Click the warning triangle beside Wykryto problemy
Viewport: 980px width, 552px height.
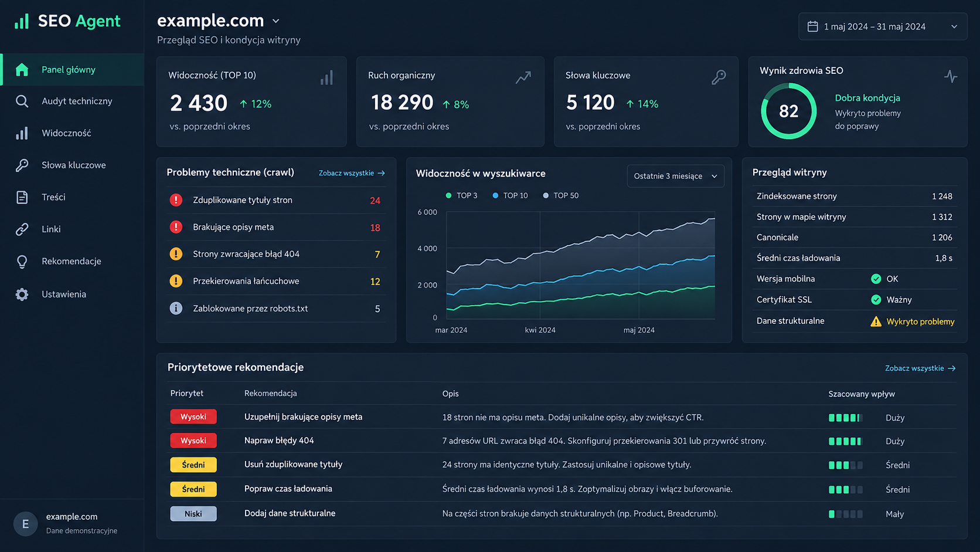876,321
